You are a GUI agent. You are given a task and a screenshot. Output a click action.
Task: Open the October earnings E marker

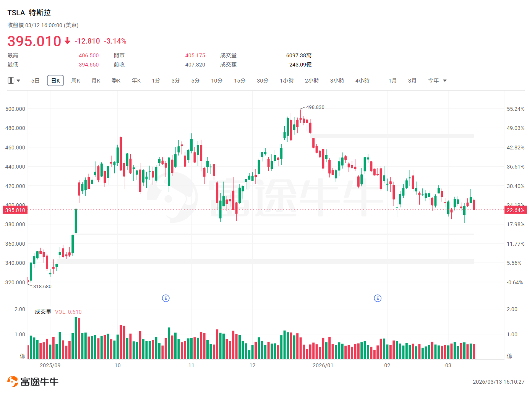[166, 298]
